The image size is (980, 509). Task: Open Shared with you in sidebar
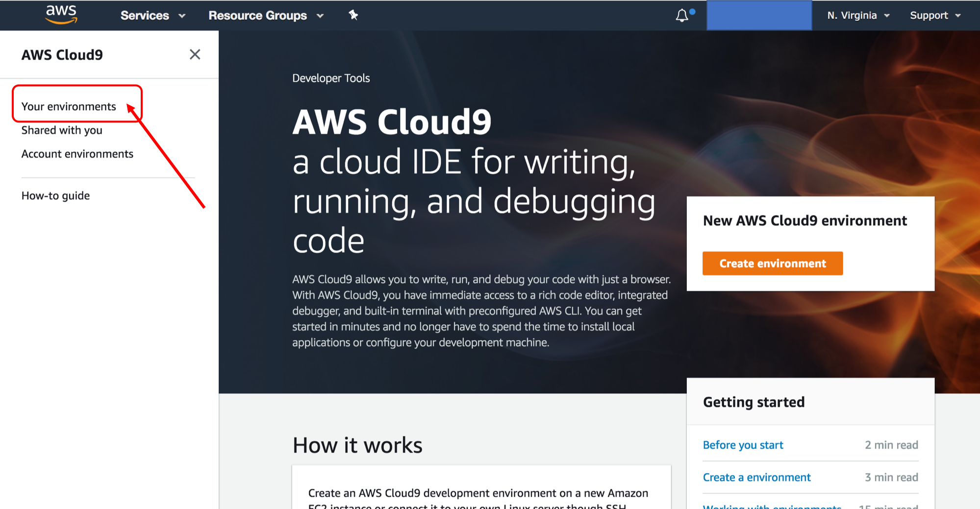(x=62, y=130)
